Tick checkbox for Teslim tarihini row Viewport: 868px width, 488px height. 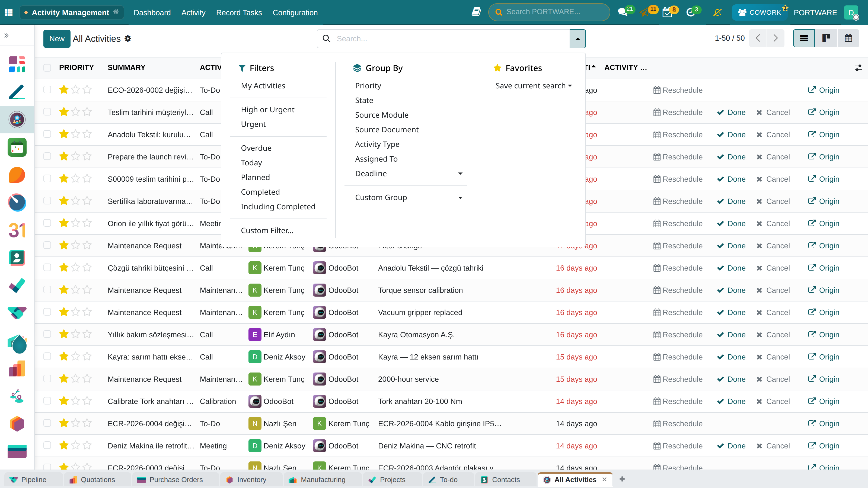click(x=47, y=112)
